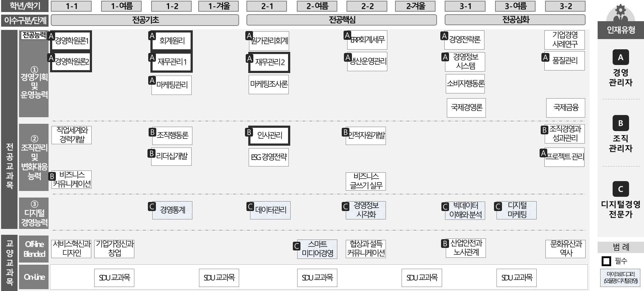644x291 pixels.
Task: Click the C badge beside 스마트 미디어경영
Action: (x=297, y=246)
